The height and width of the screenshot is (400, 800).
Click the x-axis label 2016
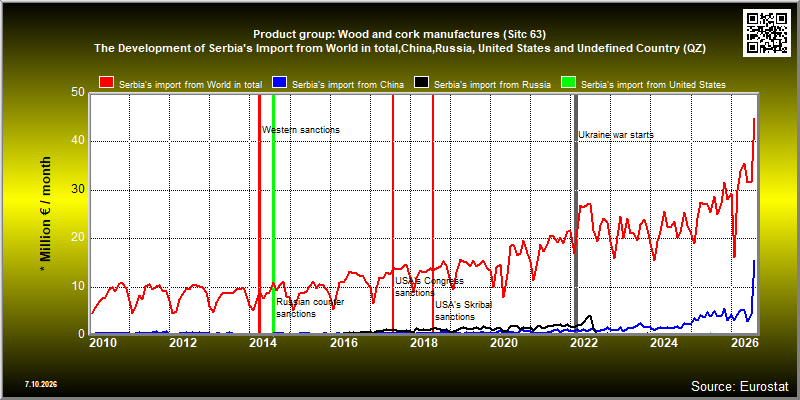coord(343,343)
